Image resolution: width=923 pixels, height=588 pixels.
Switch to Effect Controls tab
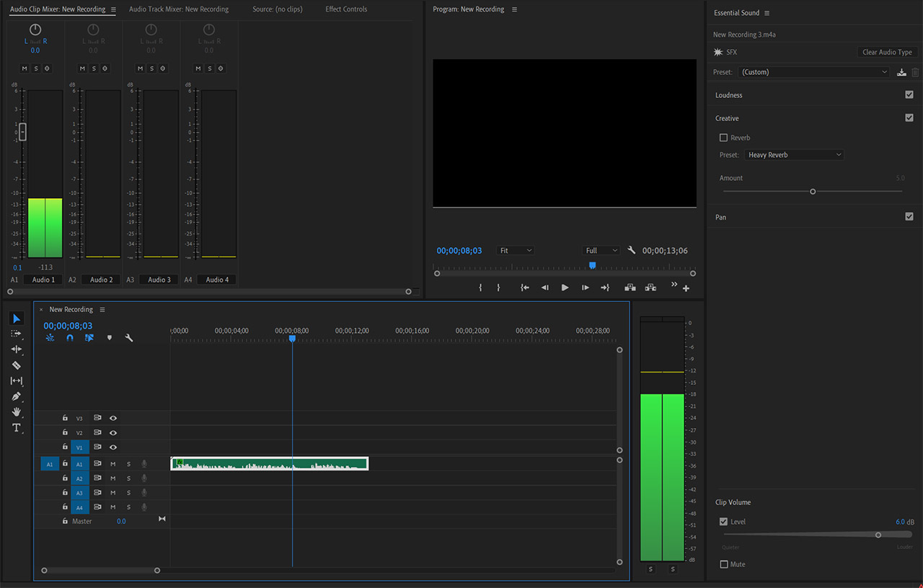(346, 9)
